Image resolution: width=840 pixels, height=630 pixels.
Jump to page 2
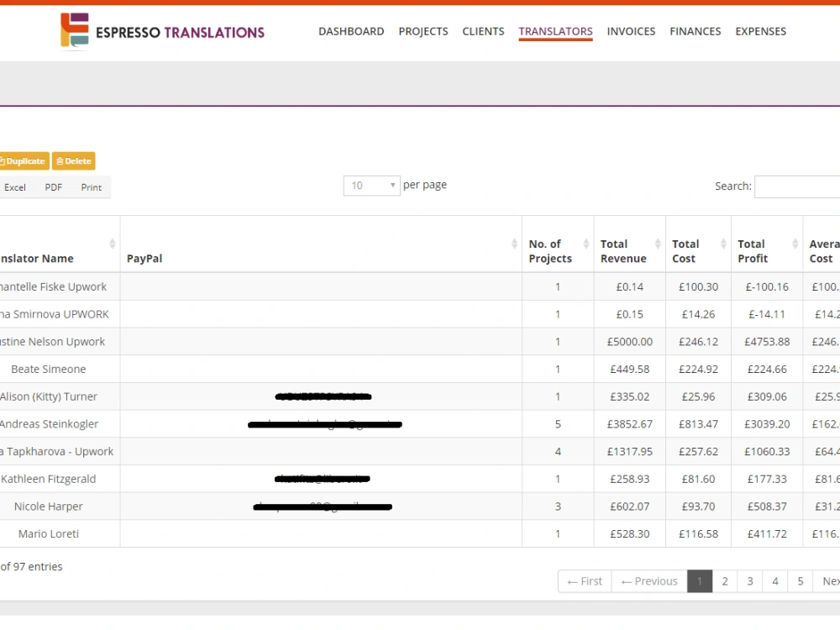(x=725, y=581)
